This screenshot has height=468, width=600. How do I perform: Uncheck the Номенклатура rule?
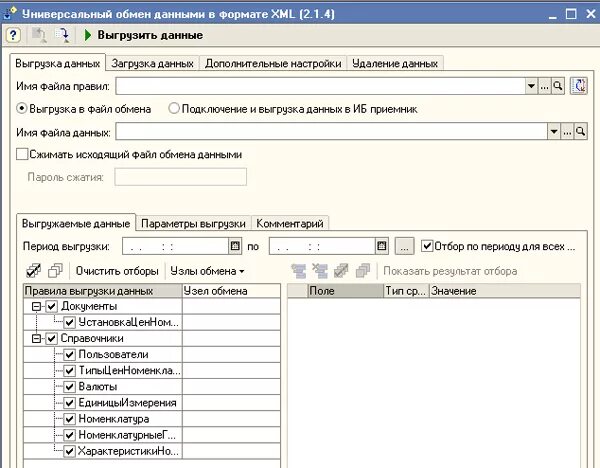(69, 419)
